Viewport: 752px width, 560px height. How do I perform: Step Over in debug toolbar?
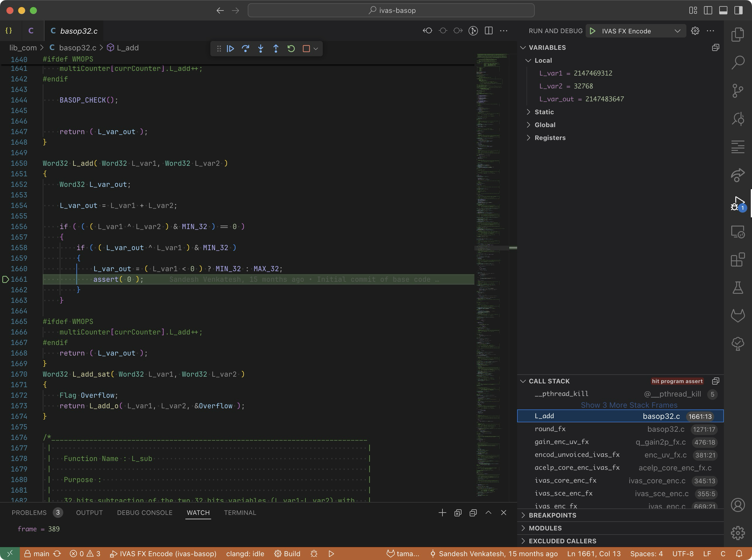(245, 49)
